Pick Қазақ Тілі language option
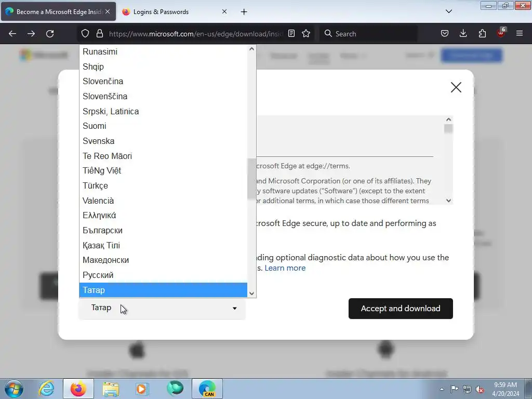Image resolution: width=532 pixels, height=399 pixels. (163, 245)
